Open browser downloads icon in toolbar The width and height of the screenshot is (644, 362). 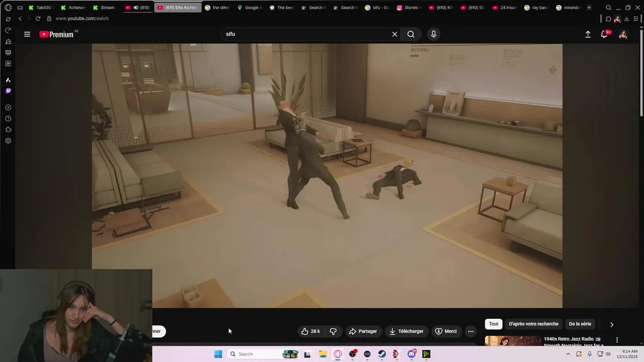(x=626, y=19)
